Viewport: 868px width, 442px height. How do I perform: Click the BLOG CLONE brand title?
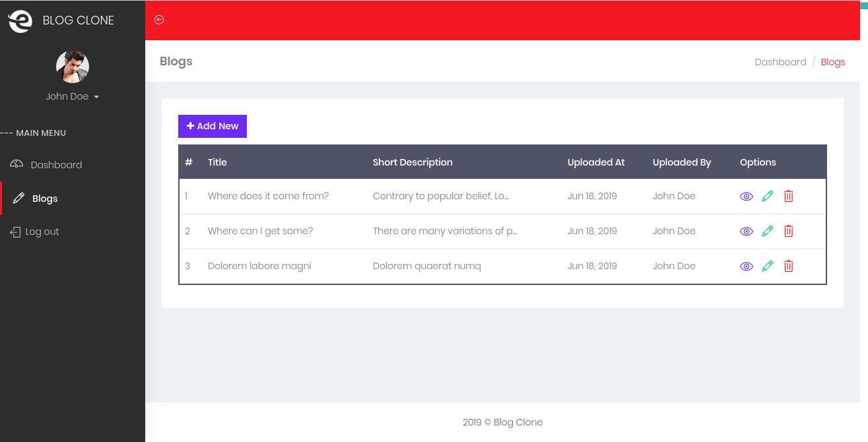click(x=79, y=20)
